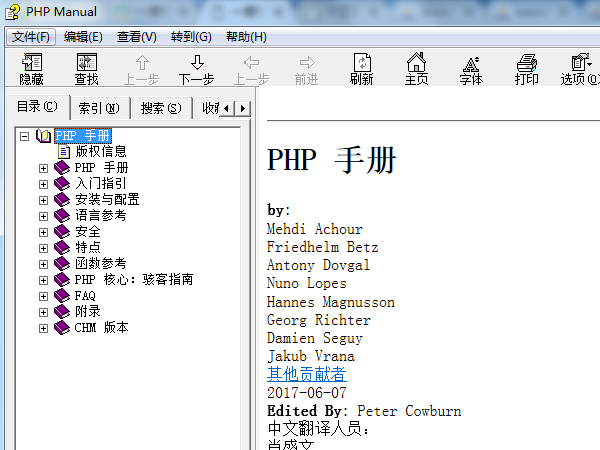Open the 查看(V) menu
Viewport: 600px width, 450px height.
[x=137, y=37]
